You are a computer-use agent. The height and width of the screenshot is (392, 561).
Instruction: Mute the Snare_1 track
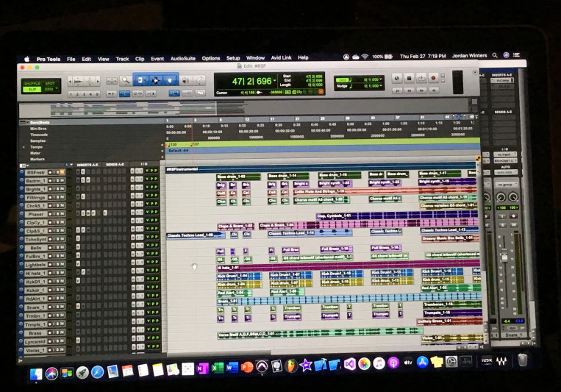pyautogui.click(x=62, y=307)
